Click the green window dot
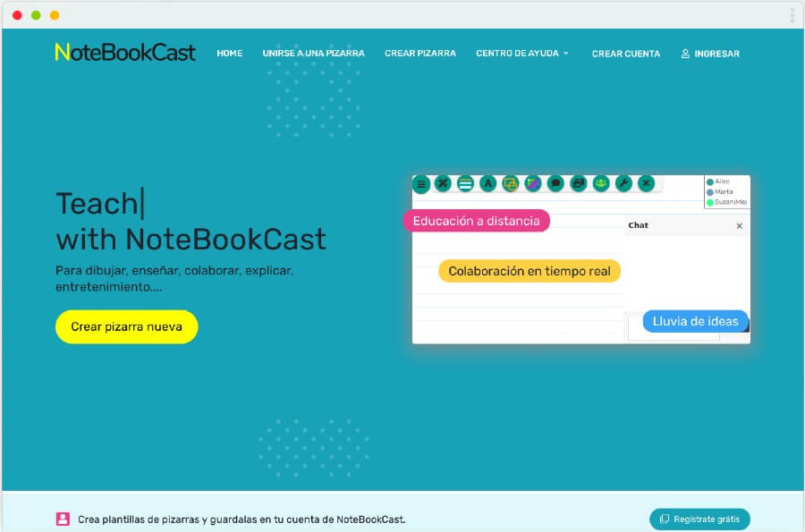 click(36, 15)
